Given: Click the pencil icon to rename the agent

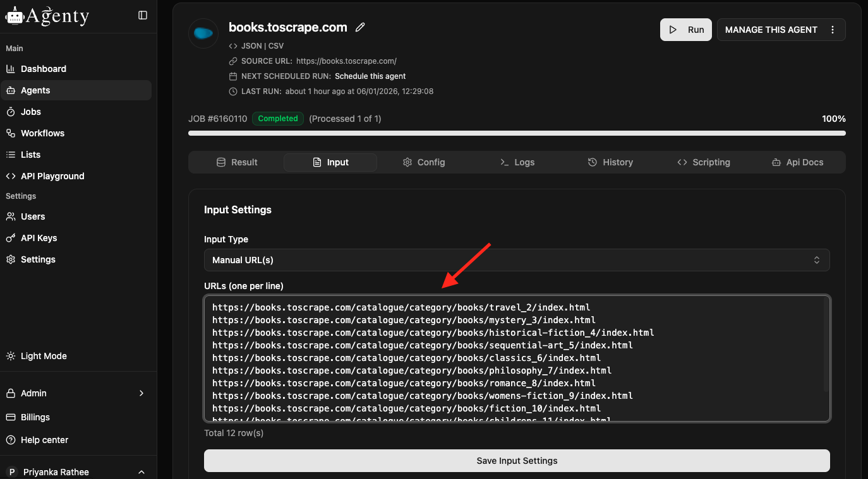Looking at the screenshot, I should click(360, 27).
